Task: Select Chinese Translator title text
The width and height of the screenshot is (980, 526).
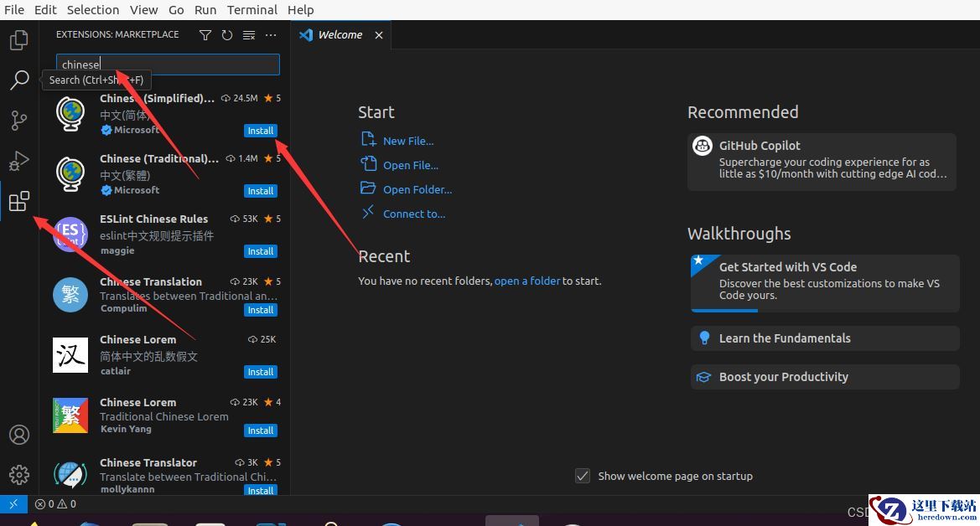Action: (x=148, y=462)
